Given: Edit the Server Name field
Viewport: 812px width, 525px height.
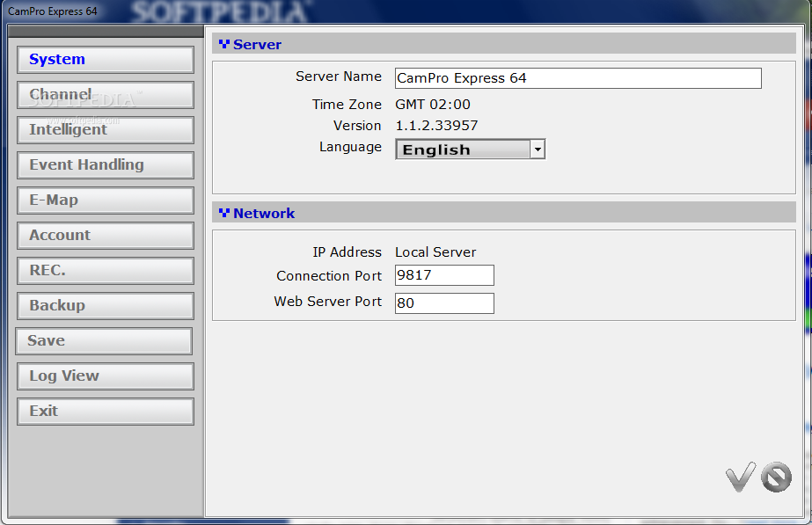Looking at the screenshot, I should coord(578,78).
